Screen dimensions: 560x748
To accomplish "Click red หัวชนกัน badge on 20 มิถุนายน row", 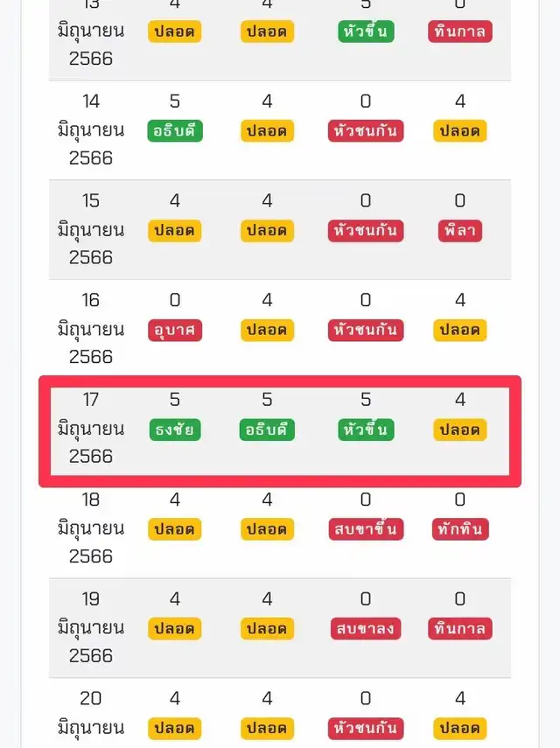I will click(366, 728).
